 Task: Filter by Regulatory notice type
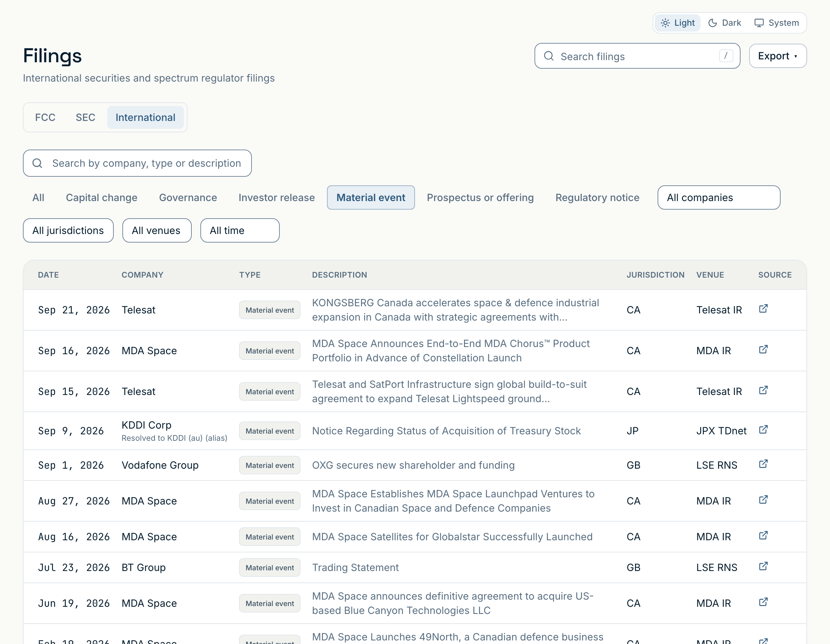tap(597, 198)
